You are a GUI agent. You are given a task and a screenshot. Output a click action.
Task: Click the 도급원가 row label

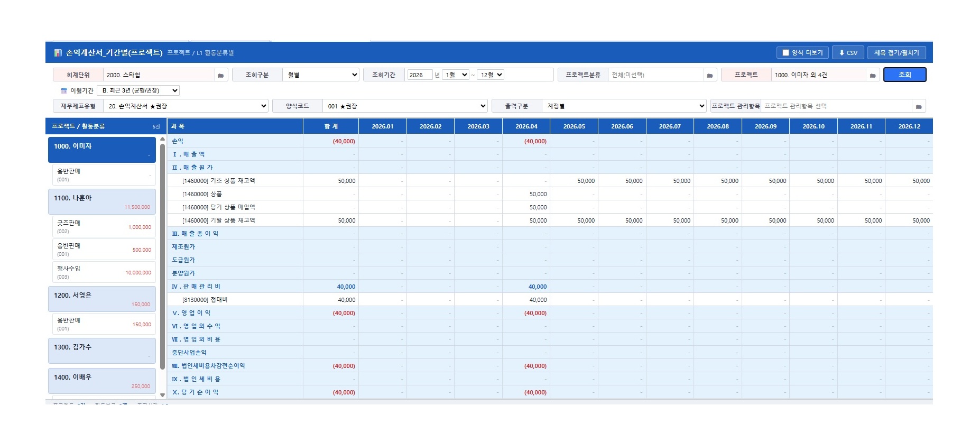pos(183,260)
